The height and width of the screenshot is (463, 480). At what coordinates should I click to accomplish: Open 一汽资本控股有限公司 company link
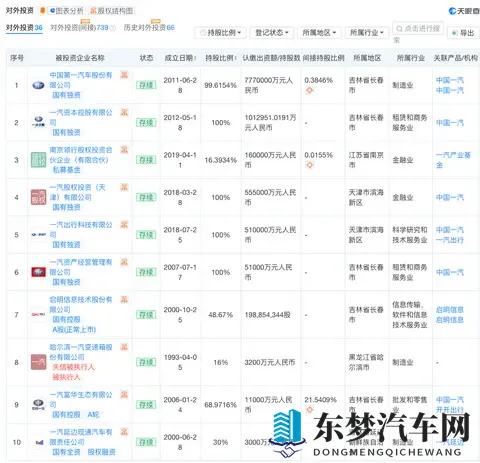point(81,117)
